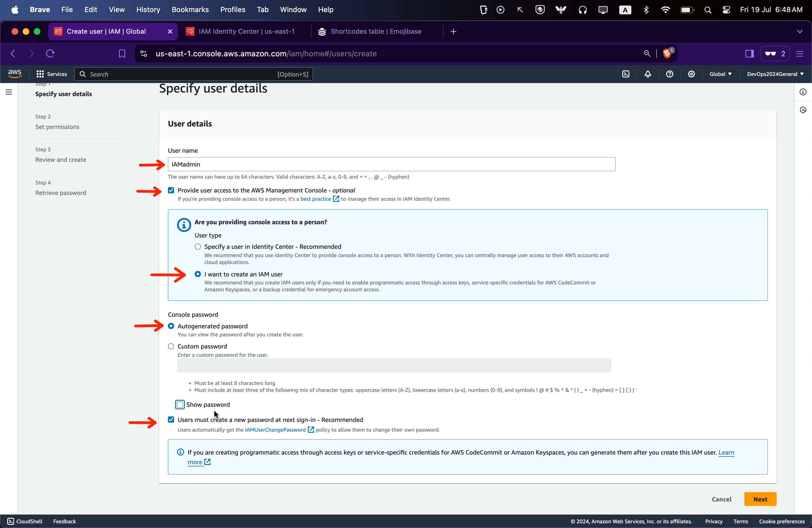Switch to IAM Identity Center tab

pyautogui.click(x=246, y=31)
